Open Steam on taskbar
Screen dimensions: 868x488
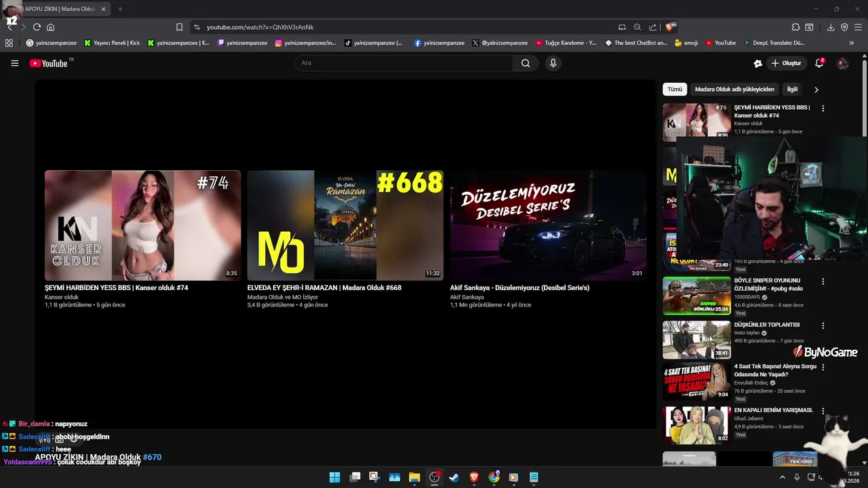(x=454, y=477)
